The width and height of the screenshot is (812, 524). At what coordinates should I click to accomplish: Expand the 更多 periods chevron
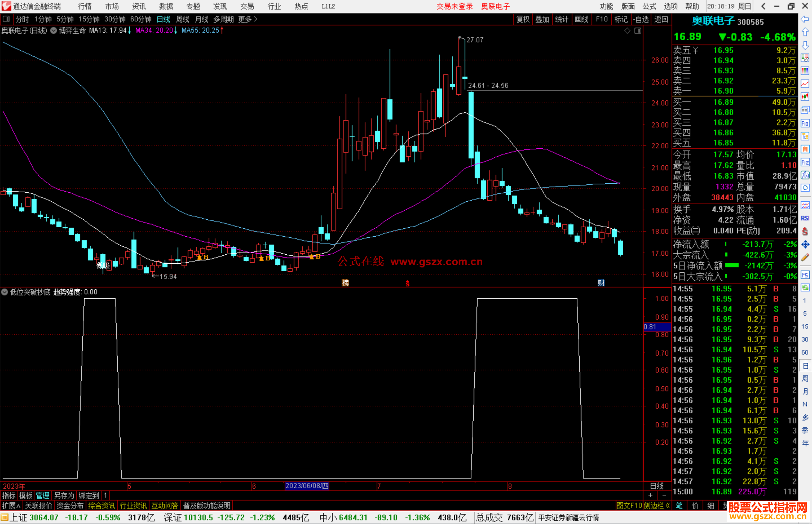(x=256, y=19)
